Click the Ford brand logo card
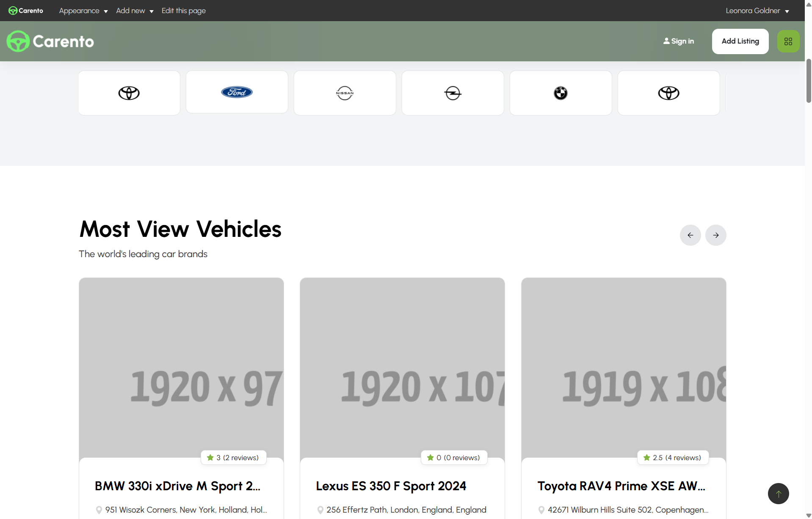The height and width of the screenshot is (519, 812). [237, 92]
